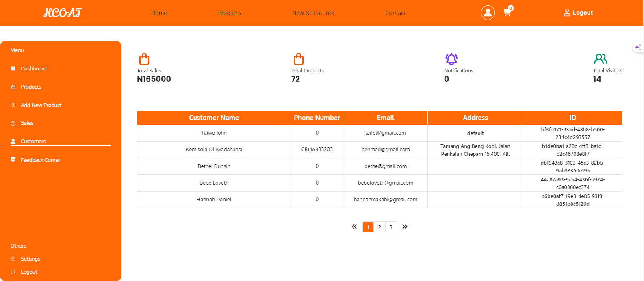Open Settings under Others
The height and width of the screenshot is (281, 644).
coord(30,259)
